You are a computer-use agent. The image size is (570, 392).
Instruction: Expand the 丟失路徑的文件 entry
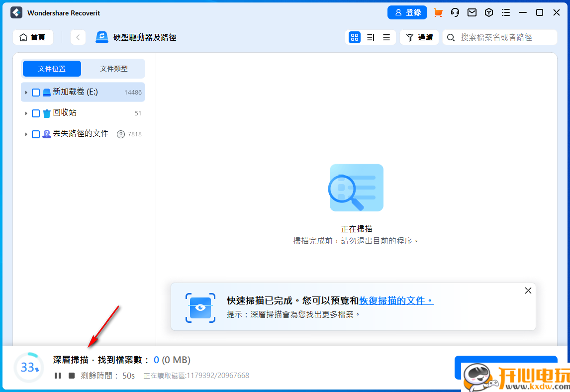point(26,134)
